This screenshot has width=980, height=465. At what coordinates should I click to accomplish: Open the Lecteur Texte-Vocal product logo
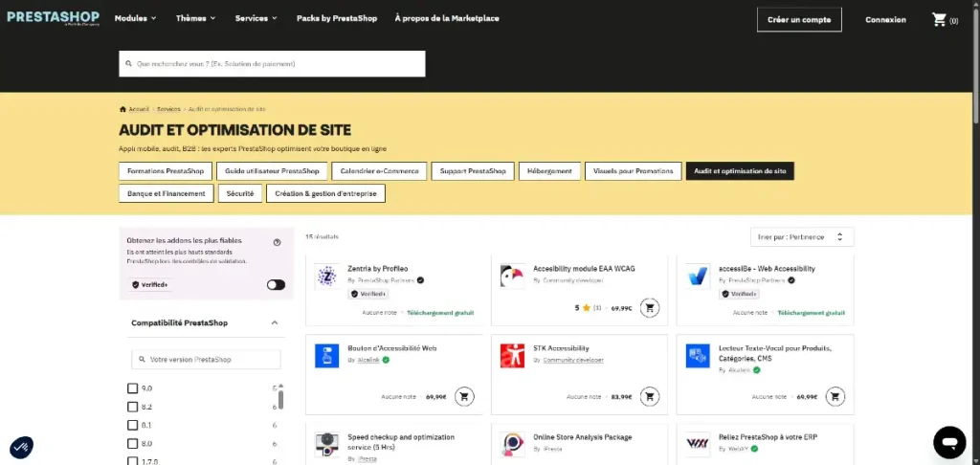point(698,356)
